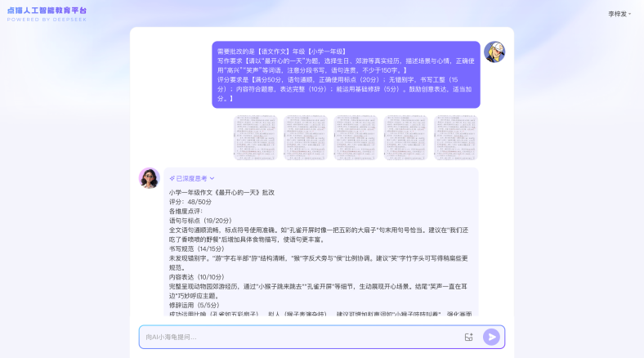Click the 点猫人工智能教育平台 logo

coord(47,11)
